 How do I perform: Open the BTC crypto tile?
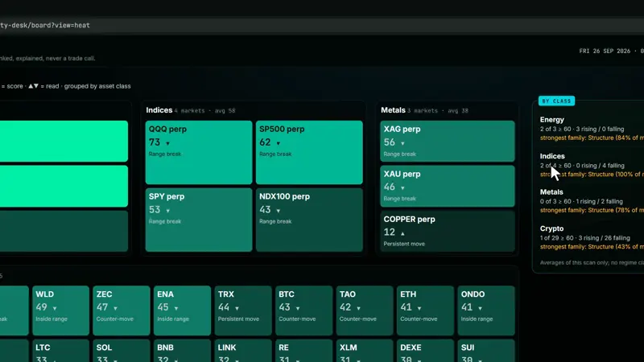coord(304,311)
